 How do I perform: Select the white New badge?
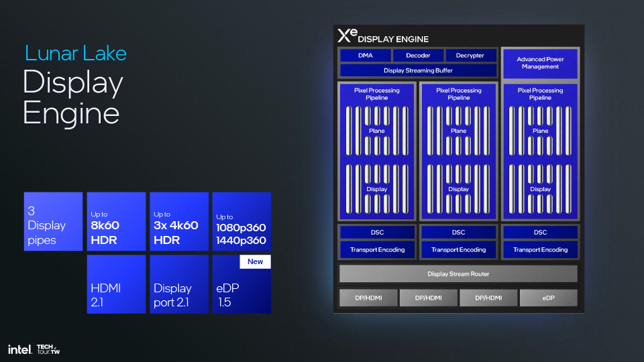255,261
